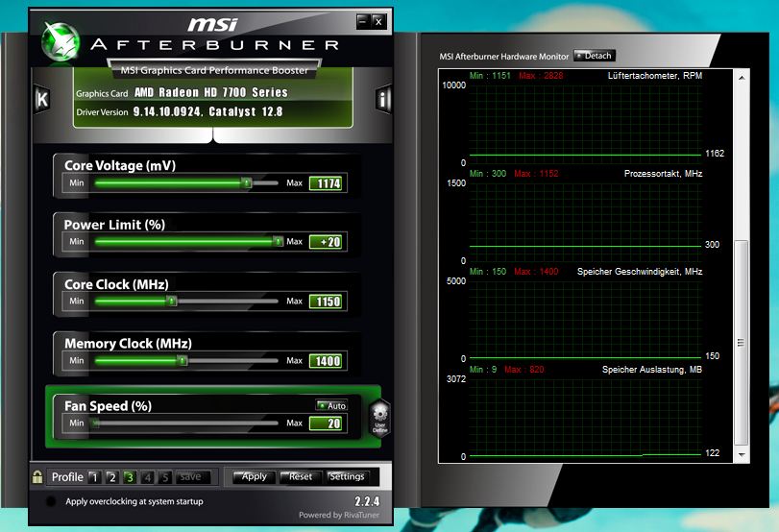Click the Apply button

[x=254, y=477]
